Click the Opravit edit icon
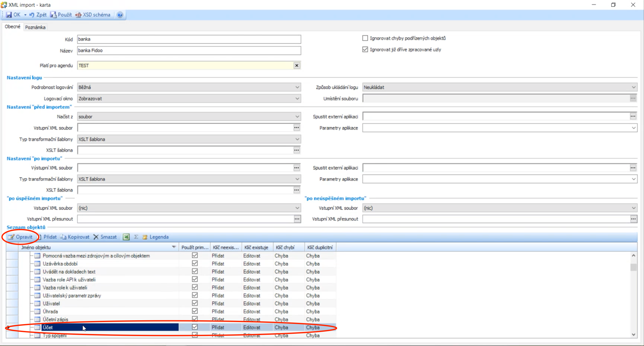The width and height of the screenshot is (644, 346). [11, 237]
